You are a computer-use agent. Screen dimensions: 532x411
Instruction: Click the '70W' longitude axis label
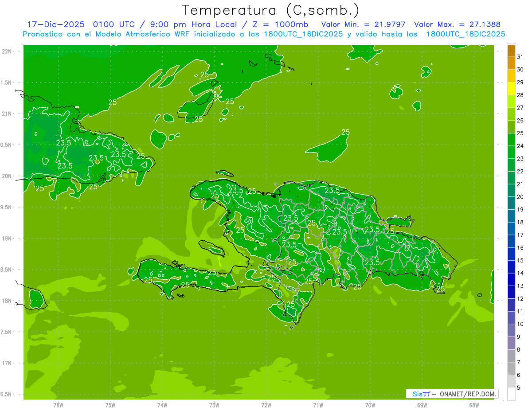click(x=370, y=405)
